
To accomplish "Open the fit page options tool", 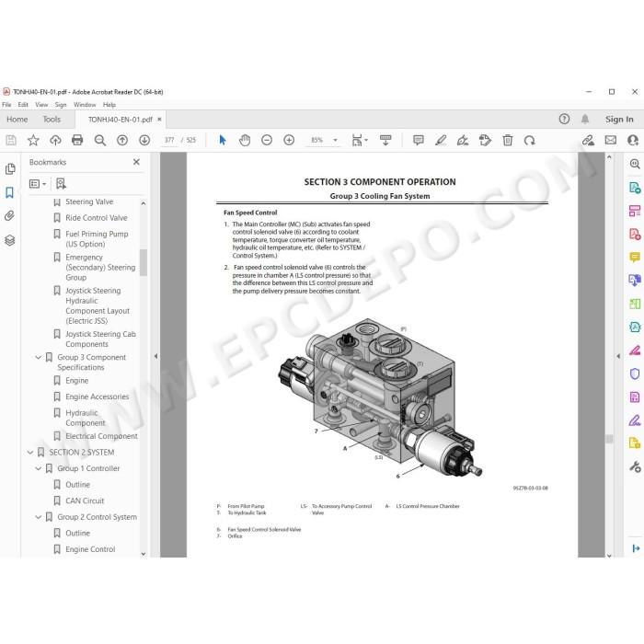I will [360, 141].
